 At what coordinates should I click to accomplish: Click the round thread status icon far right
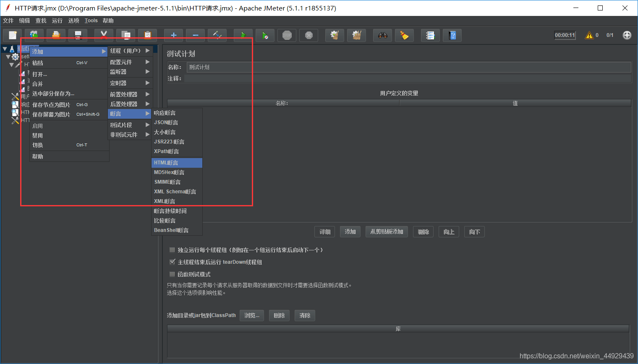[x=627, y=35]
